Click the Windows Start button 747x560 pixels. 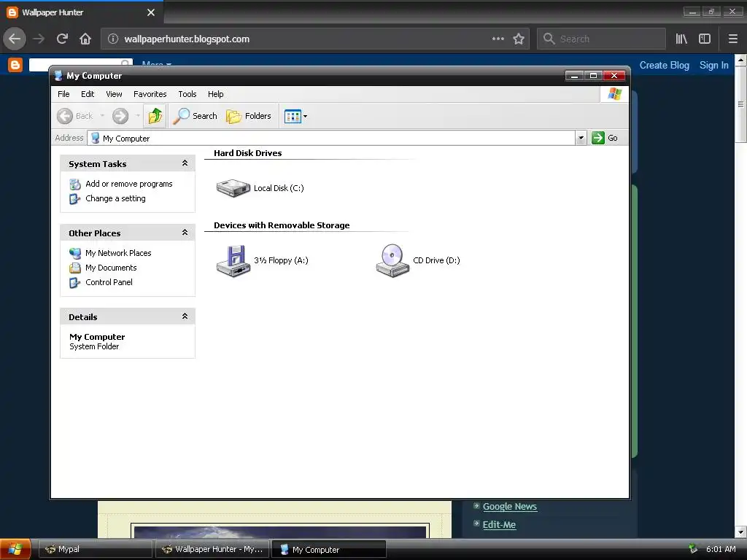pyautogui.click(x=15, y=549)
